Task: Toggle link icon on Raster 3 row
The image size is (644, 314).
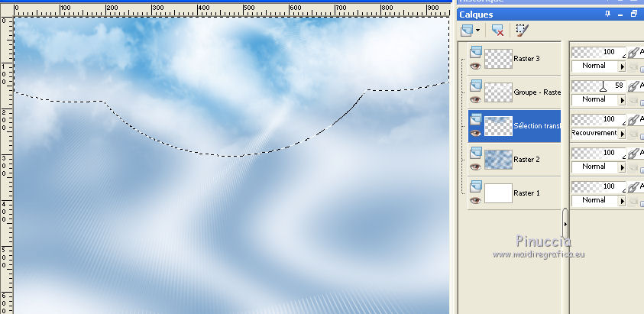Action: (x=634, y=52)
